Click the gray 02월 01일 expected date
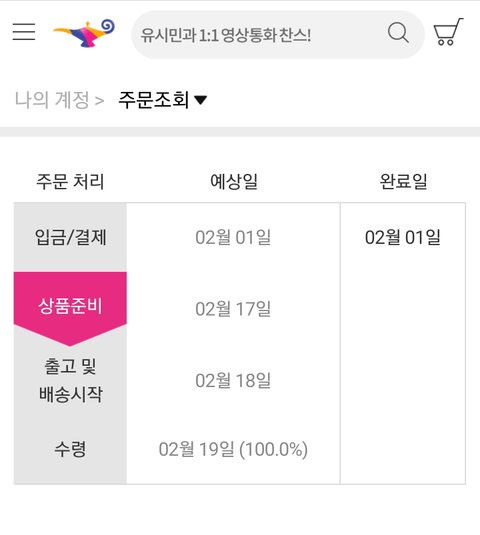 click(x=233, y=237)
